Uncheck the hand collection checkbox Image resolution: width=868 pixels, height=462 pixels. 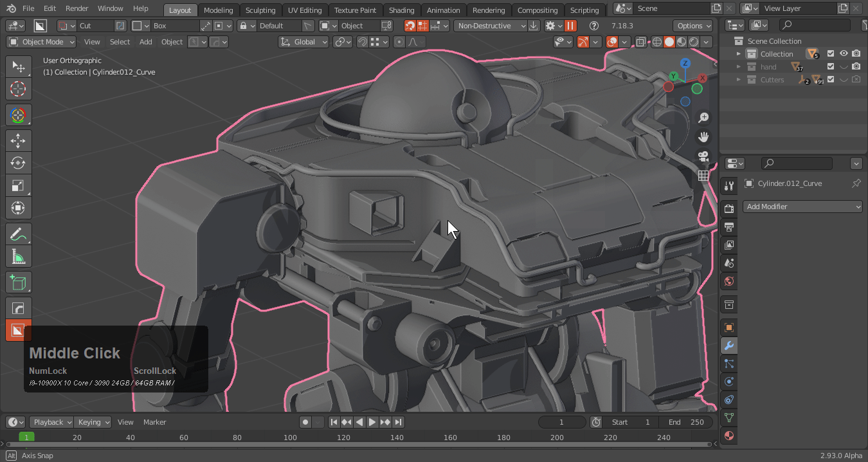(x=831, y=67)
